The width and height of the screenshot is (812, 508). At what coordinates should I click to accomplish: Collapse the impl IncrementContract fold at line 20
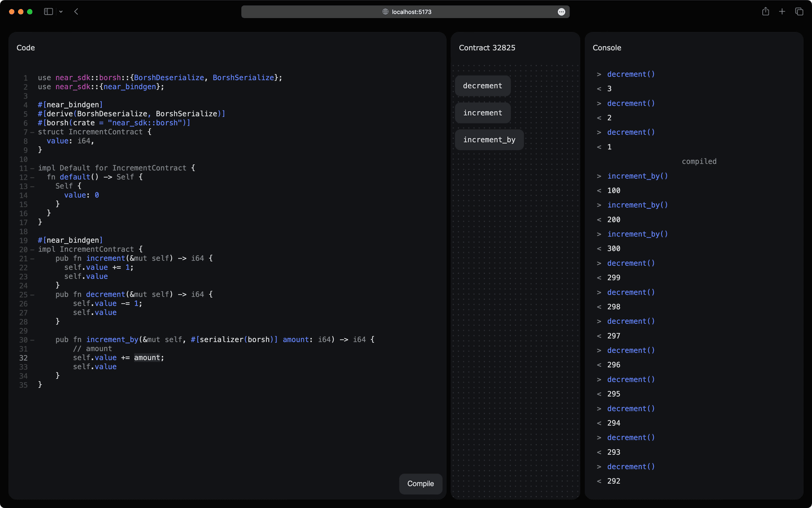(32, 250)
